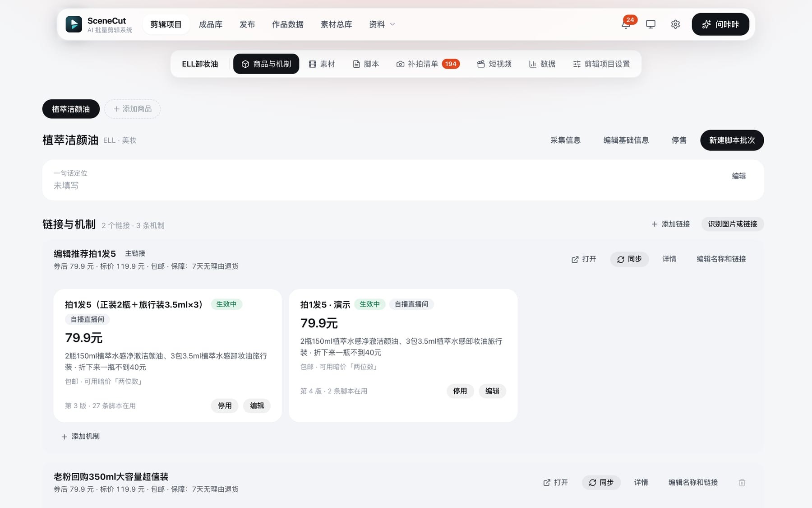812x508 pixels.
Task: Click the SceneCut logo icon
Action: [x=74, y=24]
